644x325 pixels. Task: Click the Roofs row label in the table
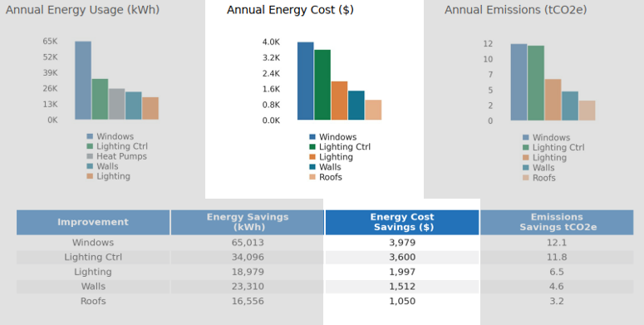(x=93, y=301)
